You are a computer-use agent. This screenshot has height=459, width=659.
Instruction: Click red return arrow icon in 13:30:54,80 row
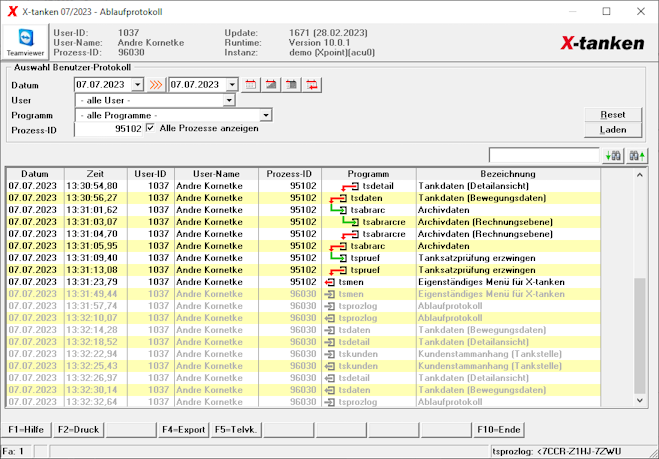[x=350, y=186]
